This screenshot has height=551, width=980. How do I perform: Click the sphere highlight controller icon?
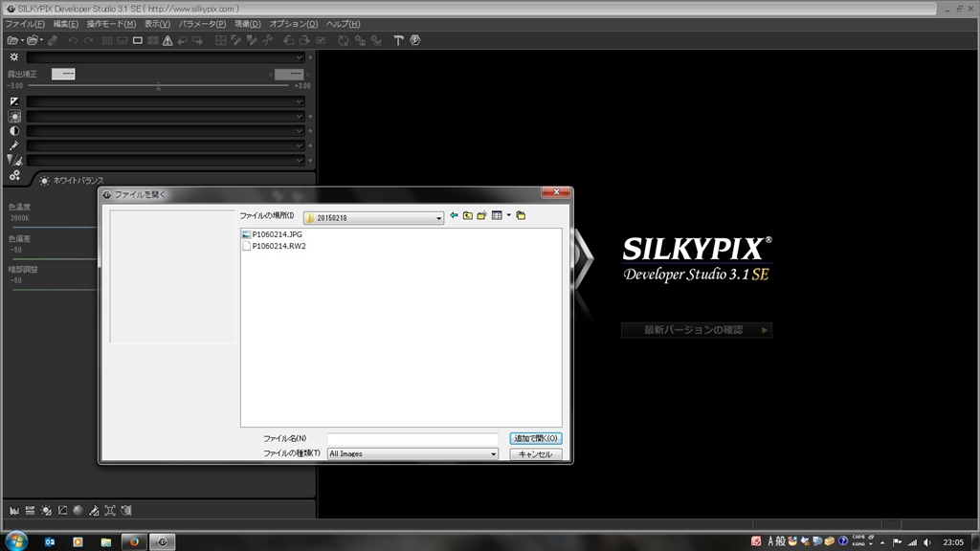pyautogui.click(x=78, y=511)
